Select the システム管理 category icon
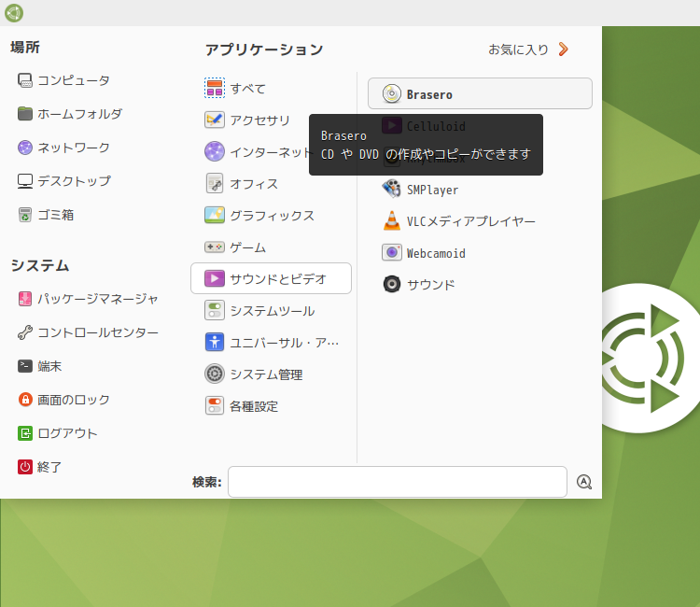This screenshot has height=607, width=700. point(215,374)
